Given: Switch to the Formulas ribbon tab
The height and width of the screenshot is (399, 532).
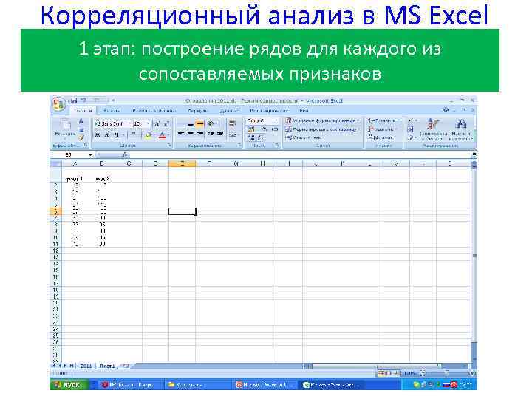Looking at the screenshot, I should [x=198, y=111].
